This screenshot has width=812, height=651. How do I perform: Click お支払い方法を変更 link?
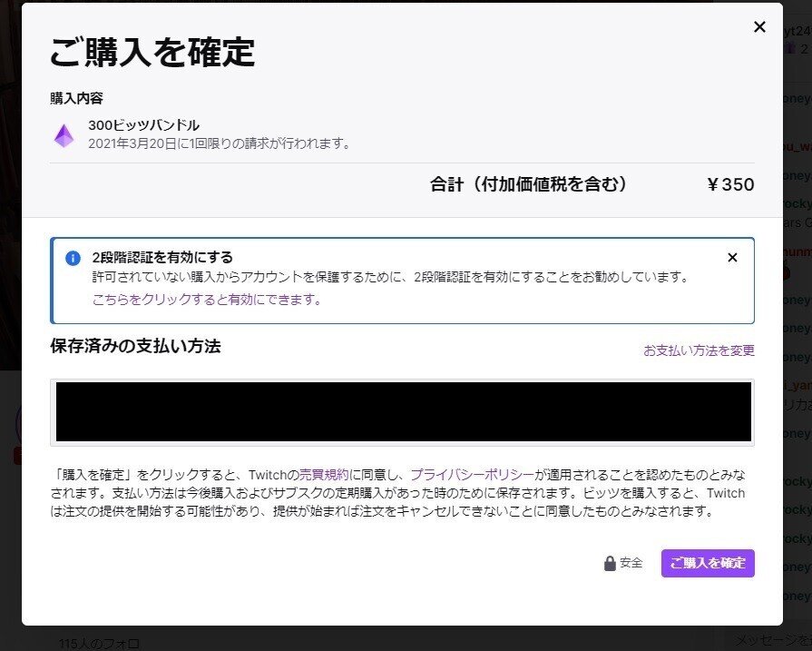[699, 350]
